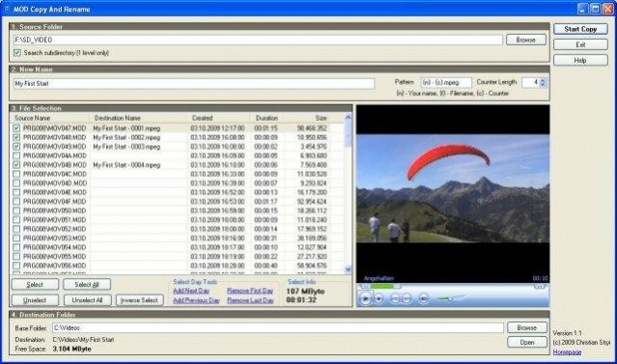Click the Select button

tap(35, 285)
